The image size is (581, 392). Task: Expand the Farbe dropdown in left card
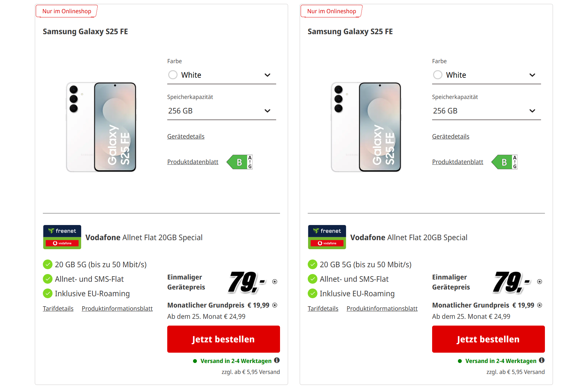tap(267, 75)
